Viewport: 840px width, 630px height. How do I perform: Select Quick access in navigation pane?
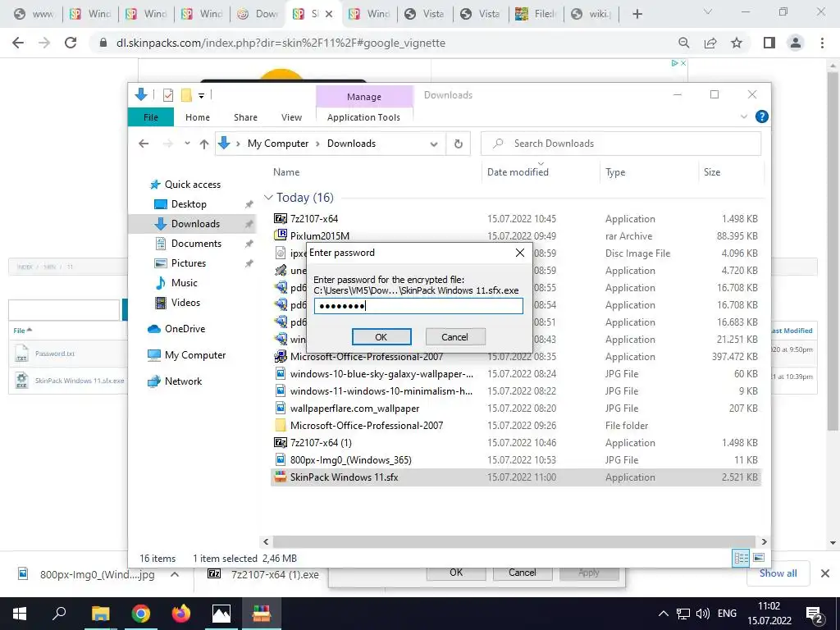point(192,185)
